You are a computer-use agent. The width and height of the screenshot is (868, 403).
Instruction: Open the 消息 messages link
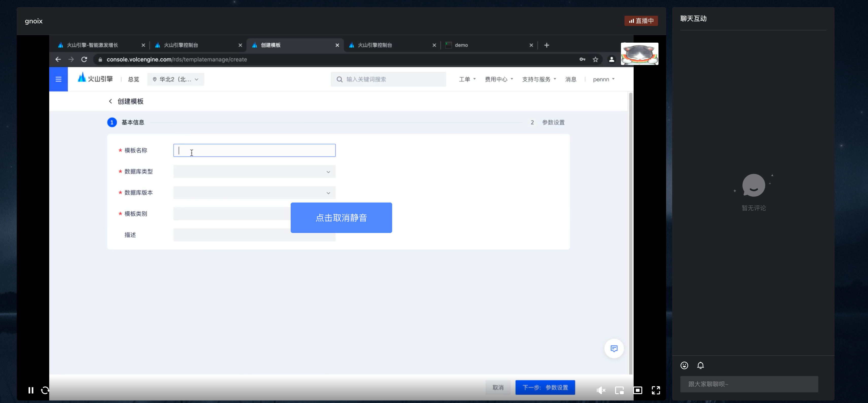(x=570, y=79)
